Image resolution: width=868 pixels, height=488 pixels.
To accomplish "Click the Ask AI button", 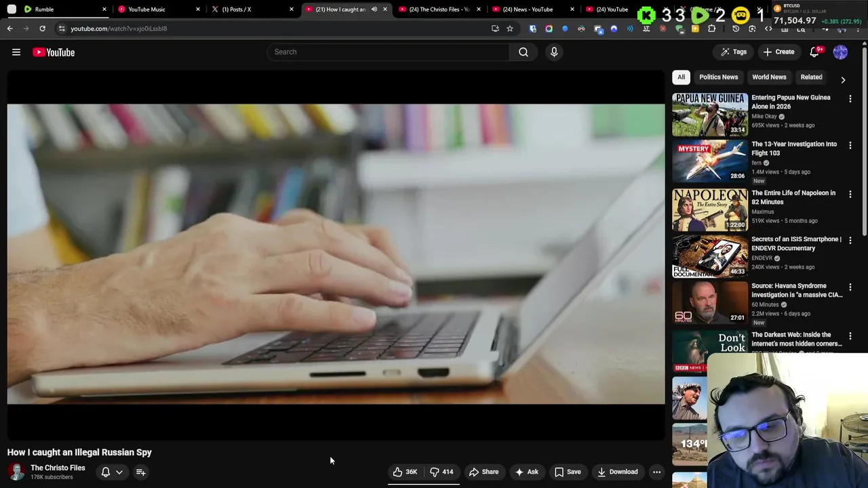I will click(527, 472).
